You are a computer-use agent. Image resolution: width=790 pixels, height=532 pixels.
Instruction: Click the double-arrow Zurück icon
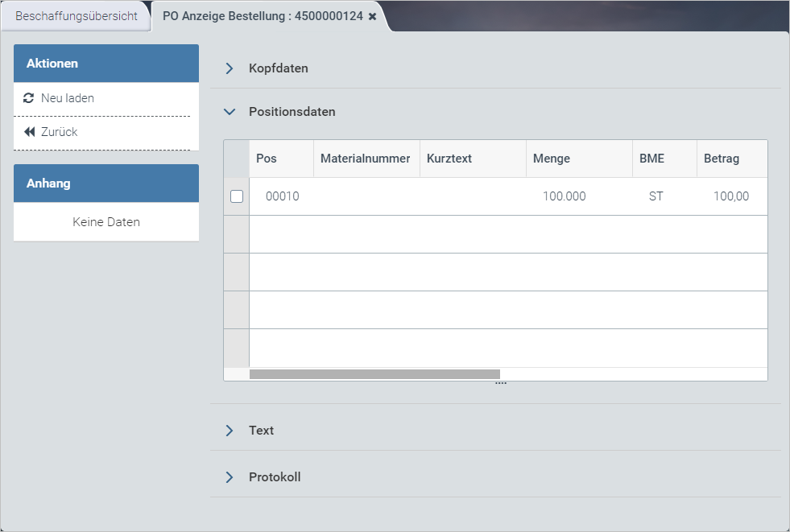[29, 132]
